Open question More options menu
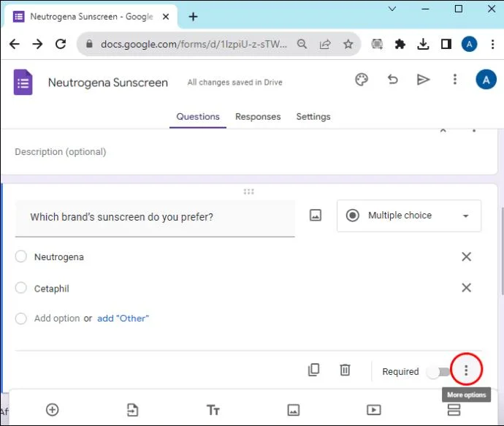The width and height of the screenshot is (504, 426). tap(466, 370)
